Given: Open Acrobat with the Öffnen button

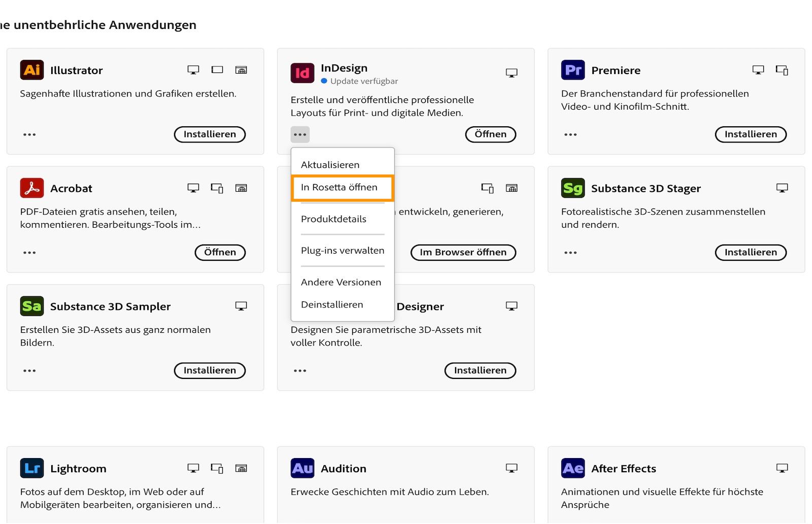Looking at the screenshot, I should pos(220,253).
